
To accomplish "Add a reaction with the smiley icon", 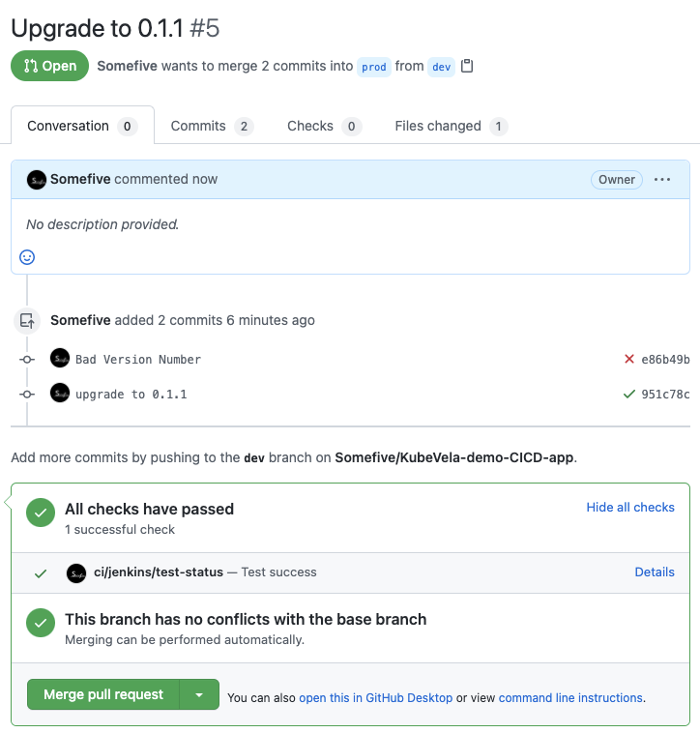I will coord(27,257).
